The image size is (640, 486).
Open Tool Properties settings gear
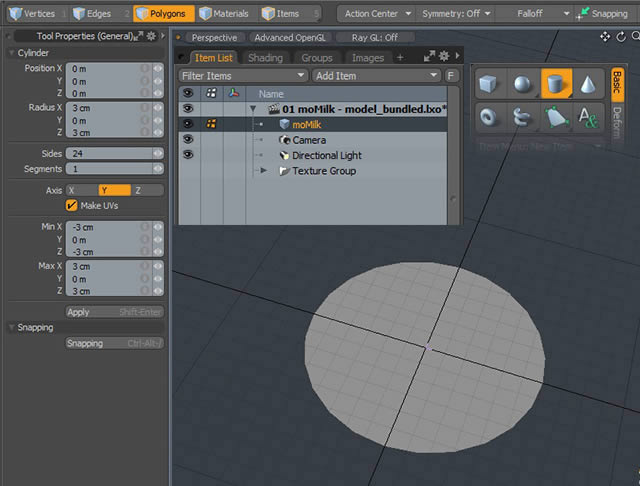click(151, 36)
